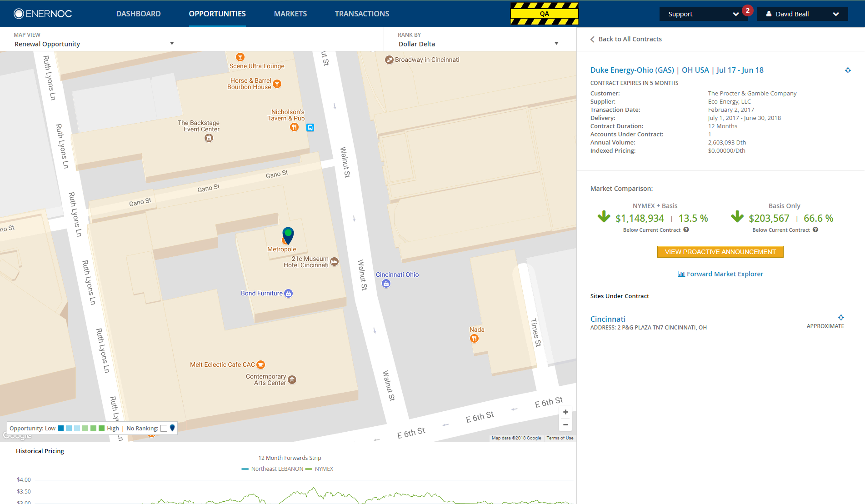This screenshot has width=865, height=504.
Task: Locate the Cincinnati site on map
Action: [x=841, y=318]
